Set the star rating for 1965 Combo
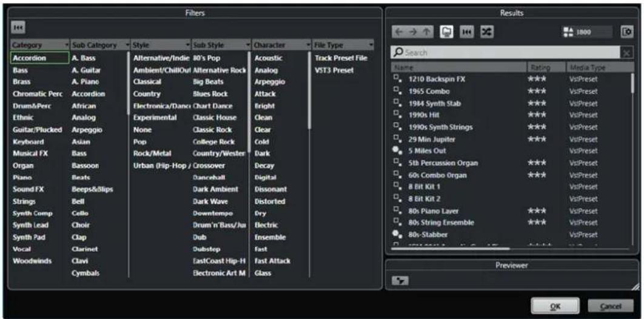Image resolution: width=644 pixels, height=319 pixels. click(x=537, y=91)
